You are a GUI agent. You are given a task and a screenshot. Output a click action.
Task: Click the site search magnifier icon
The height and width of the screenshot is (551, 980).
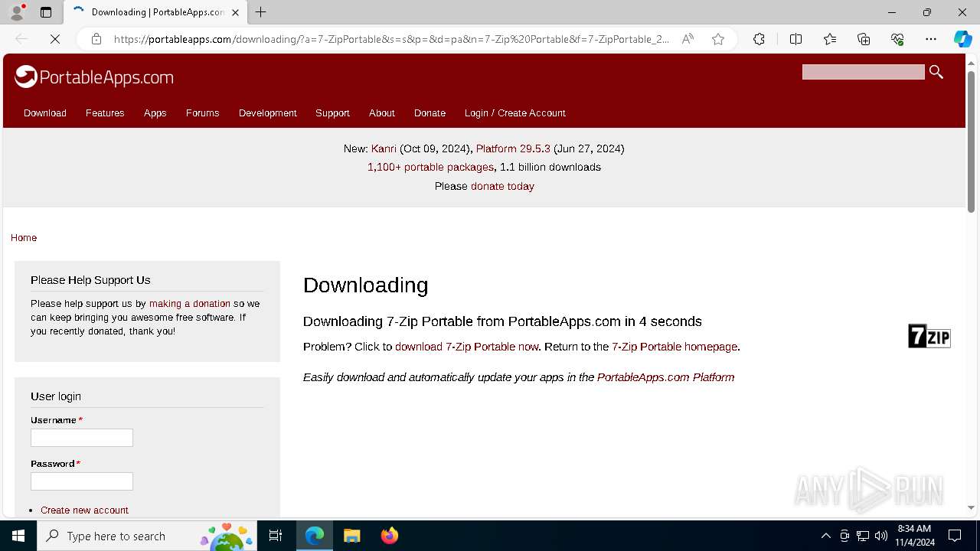tap(936, 72)
